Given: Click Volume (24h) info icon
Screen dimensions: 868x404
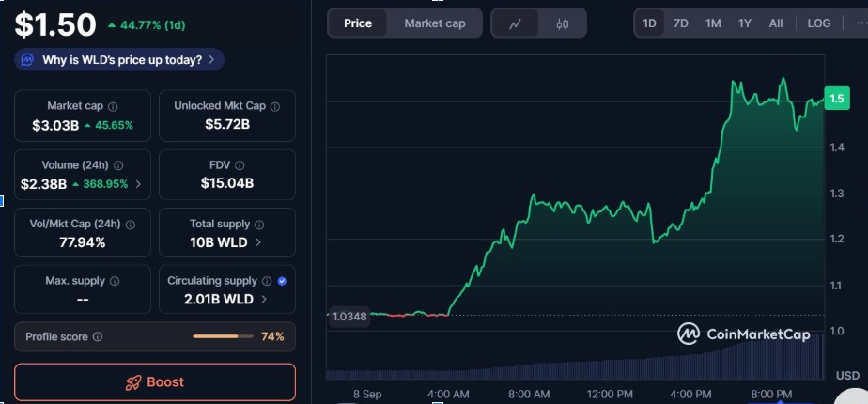Looking at the screenshot, I should 118,165.
